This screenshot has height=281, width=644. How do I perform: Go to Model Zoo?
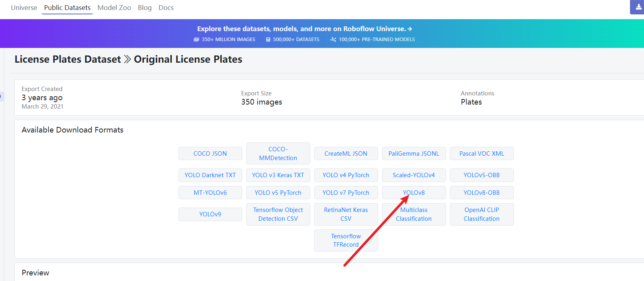(114, 8)
